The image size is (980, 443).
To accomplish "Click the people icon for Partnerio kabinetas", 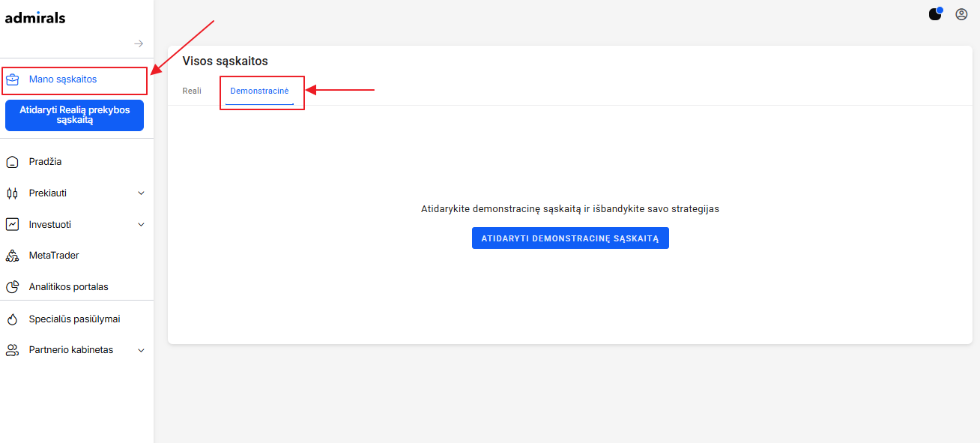I will tap(12, 350).
